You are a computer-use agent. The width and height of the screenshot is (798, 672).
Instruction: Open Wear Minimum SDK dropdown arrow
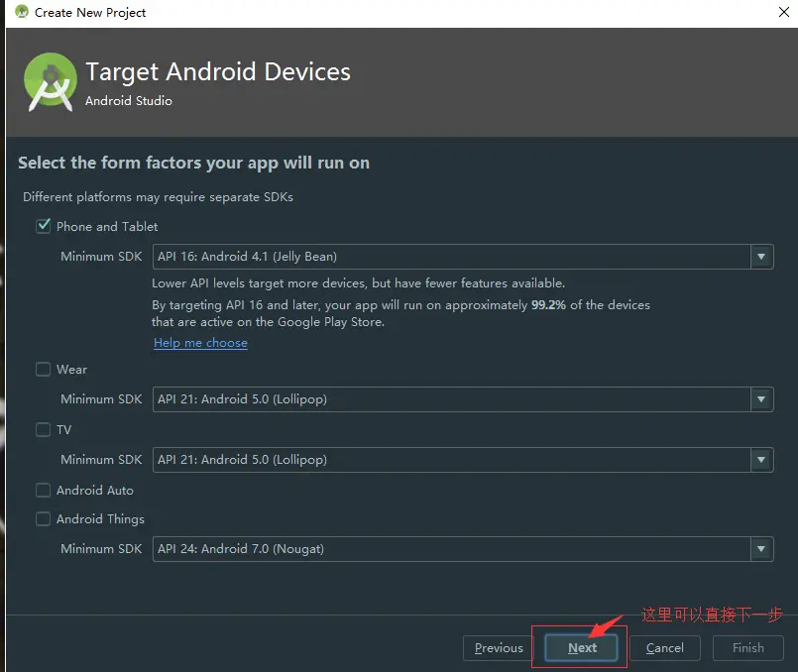[x=761, y=399]
